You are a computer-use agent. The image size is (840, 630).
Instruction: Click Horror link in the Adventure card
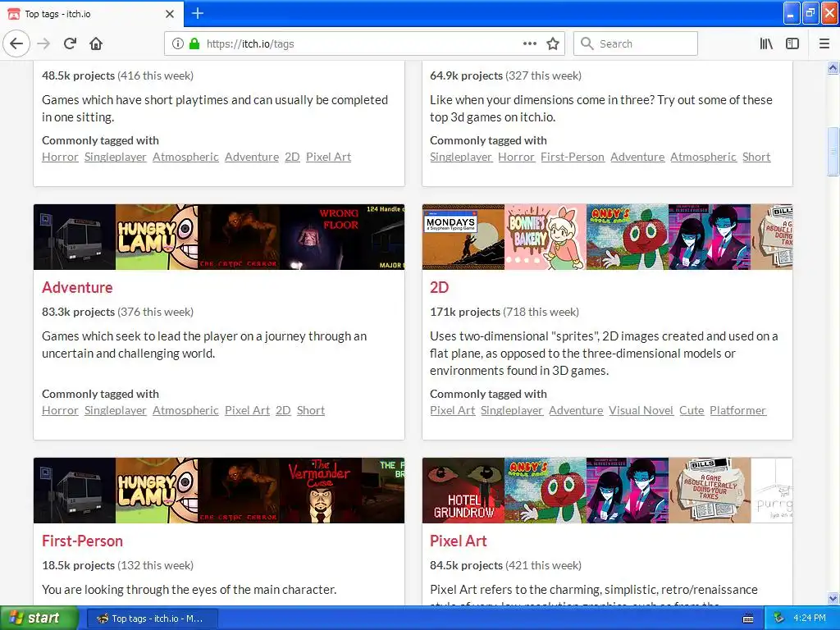pyautogui.click(x=60, y=410)
